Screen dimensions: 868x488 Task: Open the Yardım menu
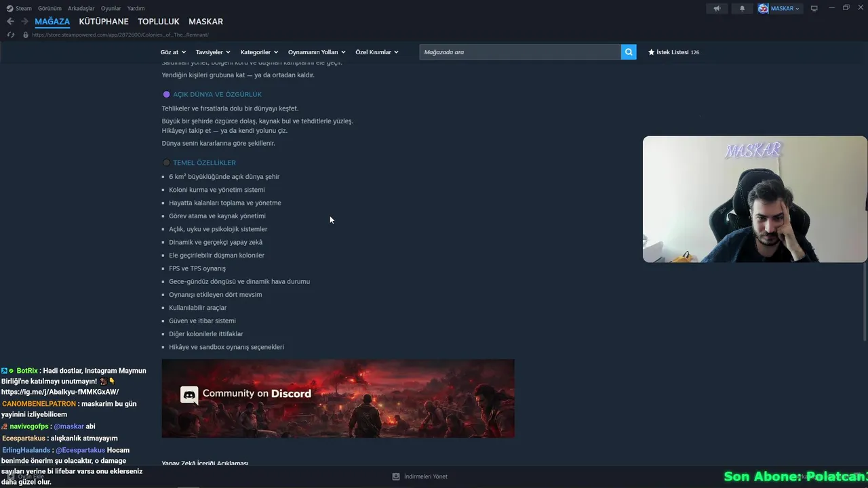136,8
